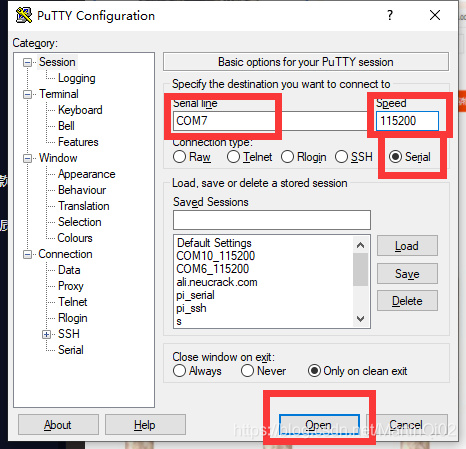
Task: Click the Speed input field showing 115200
Action: pyautogui.click(x=407, y=121)
